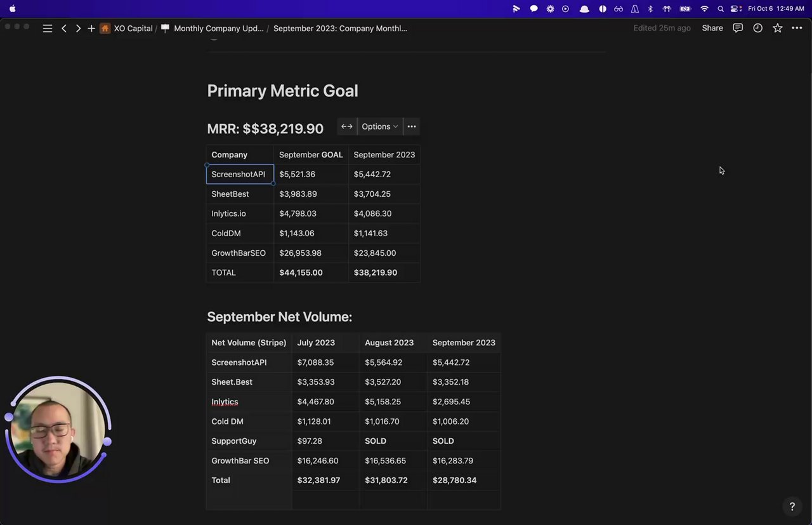Toggle the sidebar with the hamburger icon
This screenshot has height=525, width=812.
click(48, 29)
